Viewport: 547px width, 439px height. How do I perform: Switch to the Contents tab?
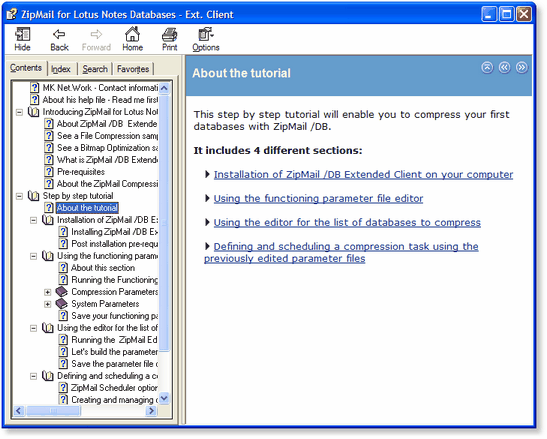[x=26, y=68]
